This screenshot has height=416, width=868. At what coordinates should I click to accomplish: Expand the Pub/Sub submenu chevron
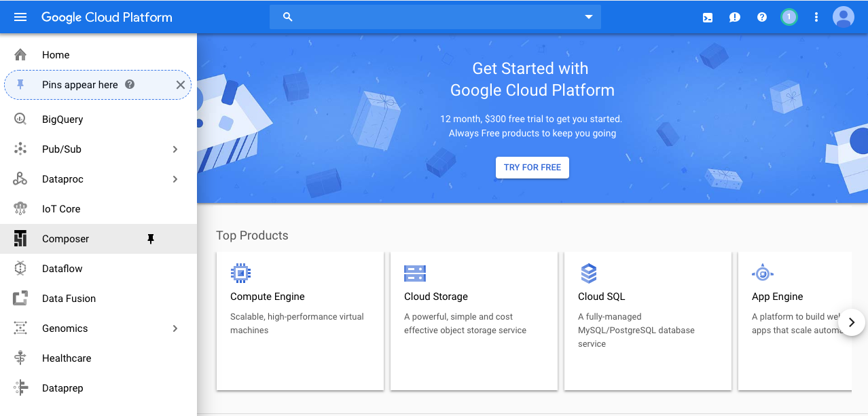[175, 149]
